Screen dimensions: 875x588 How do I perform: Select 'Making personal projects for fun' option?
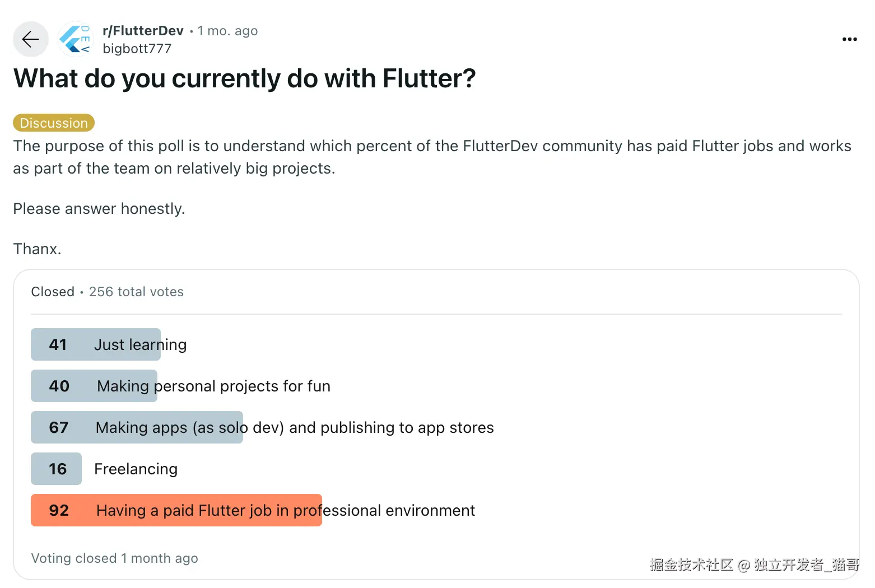pos(214,386)
